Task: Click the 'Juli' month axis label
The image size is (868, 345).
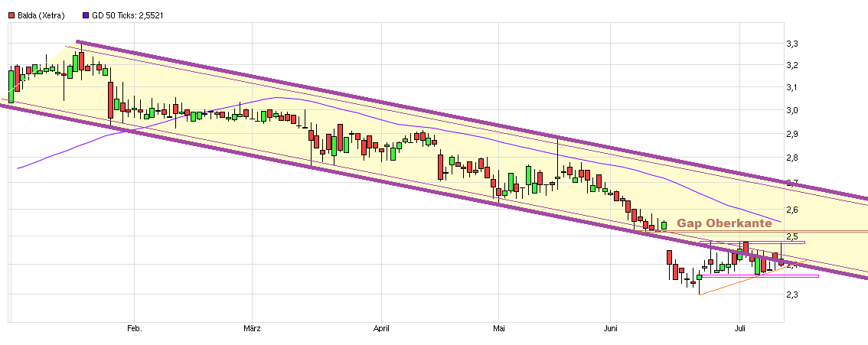Action: [741, 328]
